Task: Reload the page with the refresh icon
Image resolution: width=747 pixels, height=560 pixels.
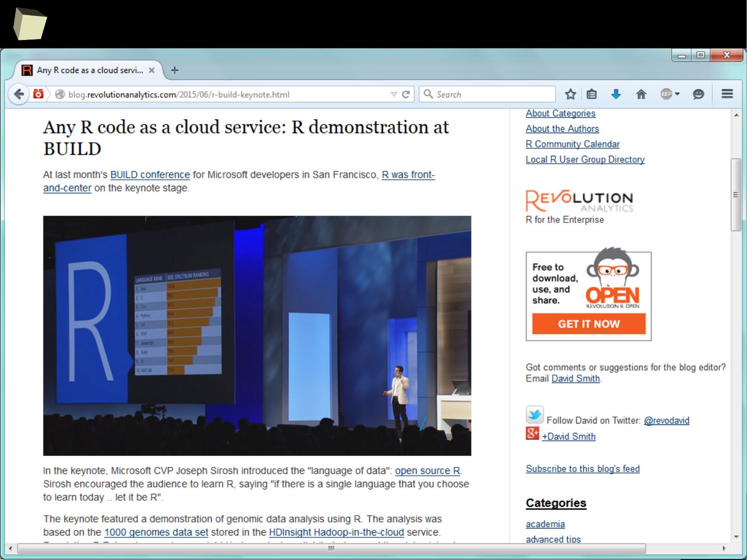Action: click(x=406, y=95)
